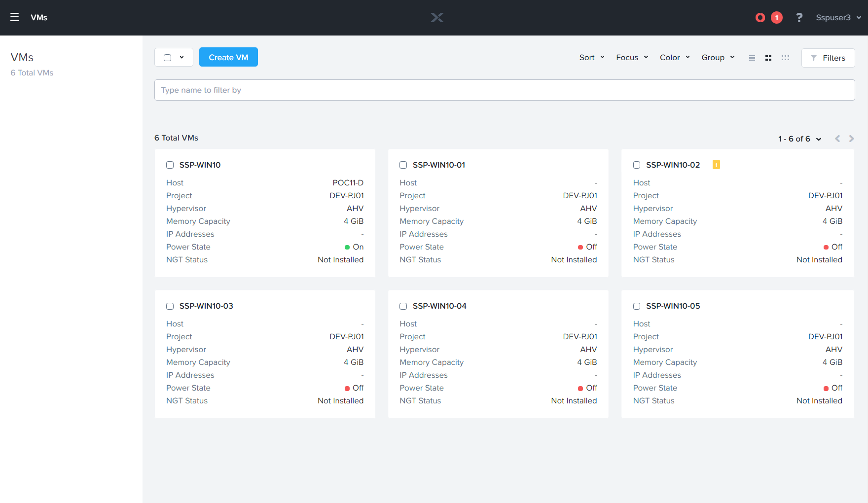Click the Nutanix X logo
This screenshot has height=503, width=868.
pos(437,17)
